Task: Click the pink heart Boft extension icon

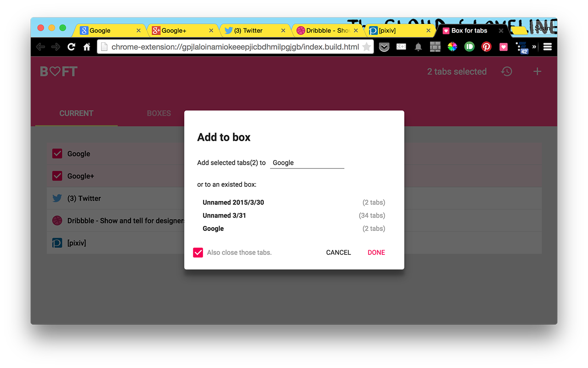Action: pyautogui.click(x=503, y=47)
